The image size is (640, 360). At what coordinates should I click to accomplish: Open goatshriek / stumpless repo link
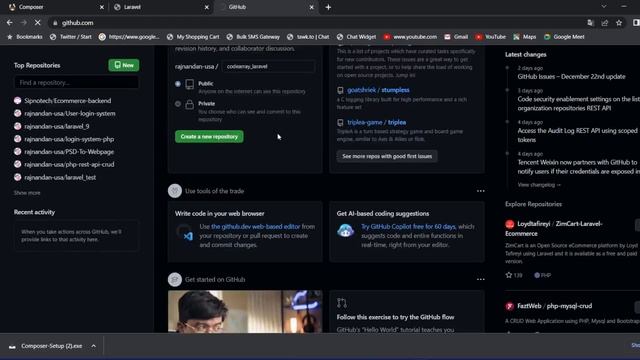tap(378, 90)
